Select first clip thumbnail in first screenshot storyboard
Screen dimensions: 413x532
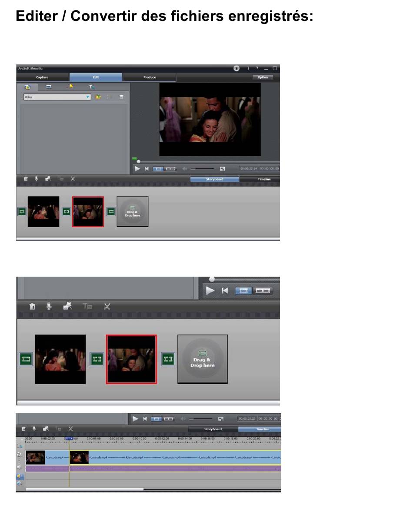[43, 211]
